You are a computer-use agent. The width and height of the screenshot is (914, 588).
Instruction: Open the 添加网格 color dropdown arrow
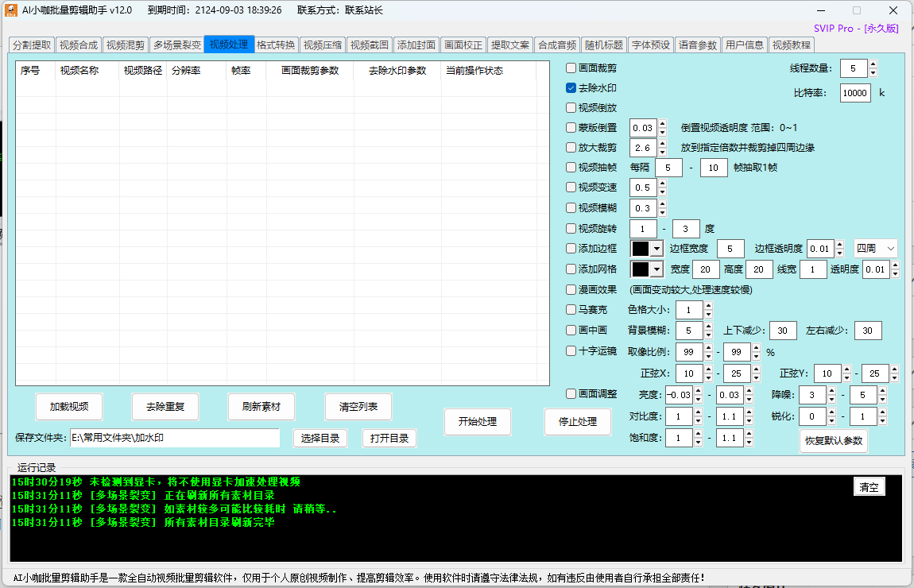click(656, 269)
